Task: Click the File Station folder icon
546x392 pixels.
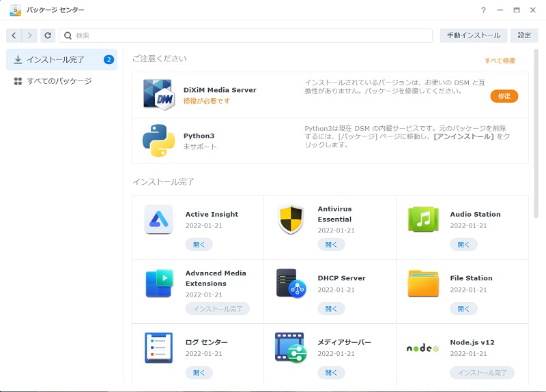Action: 423,284
